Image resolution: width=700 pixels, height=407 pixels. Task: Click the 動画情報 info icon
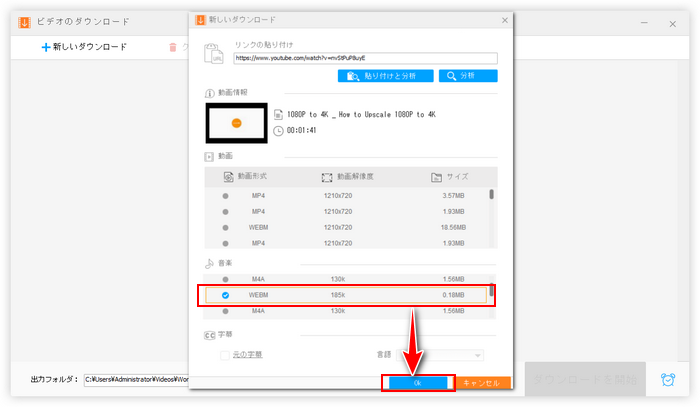click(x=209, y=93)
